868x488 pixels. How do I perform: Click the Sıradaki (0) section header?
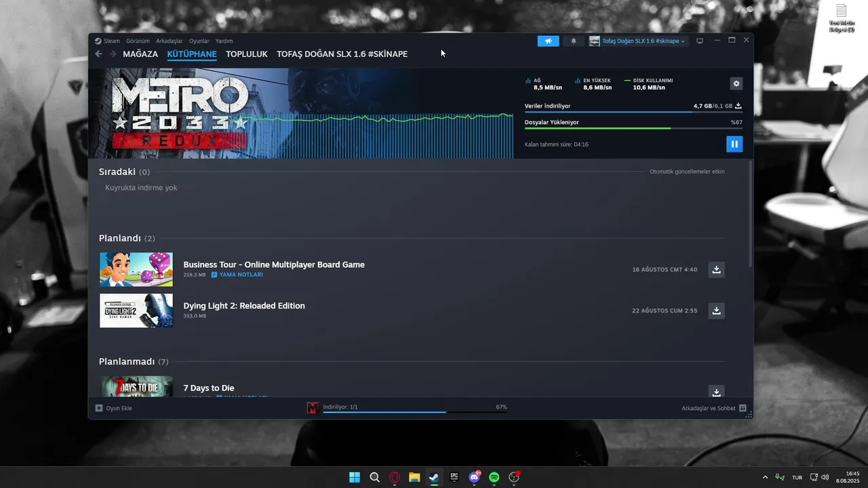(x=124, y=172)
